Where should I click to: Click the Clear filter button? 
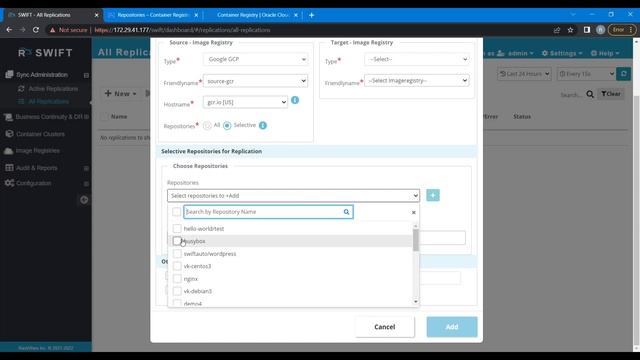coord(611,94)
